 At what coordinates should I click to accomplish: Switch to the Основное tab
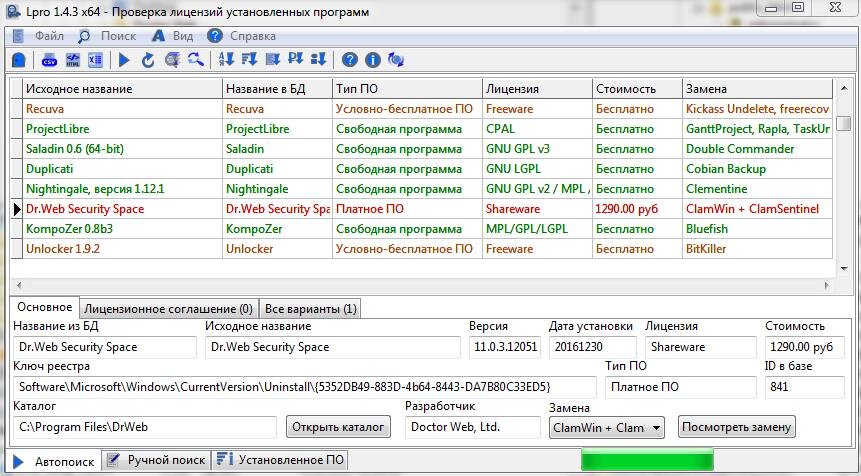(44, 307)
